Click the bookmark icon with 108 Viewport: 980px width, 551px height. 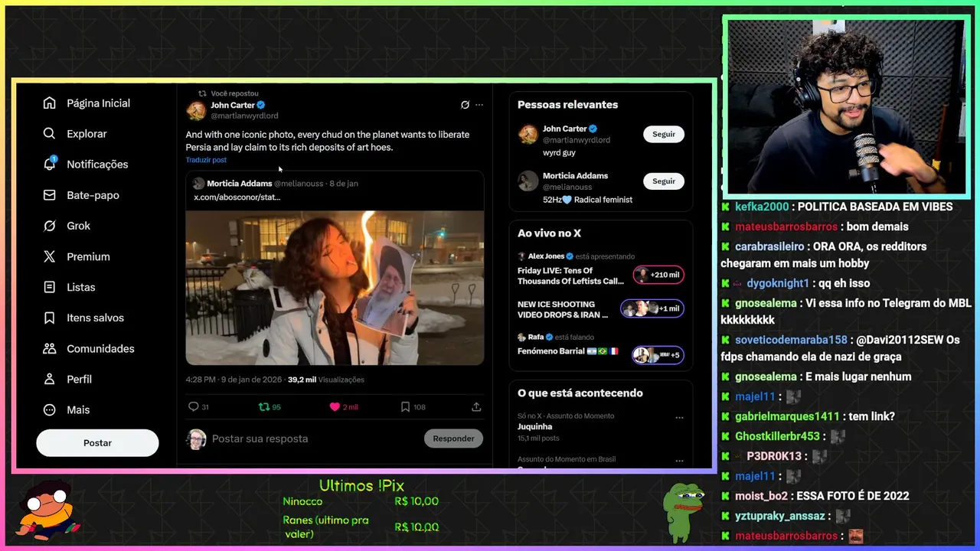pos(405,407)
